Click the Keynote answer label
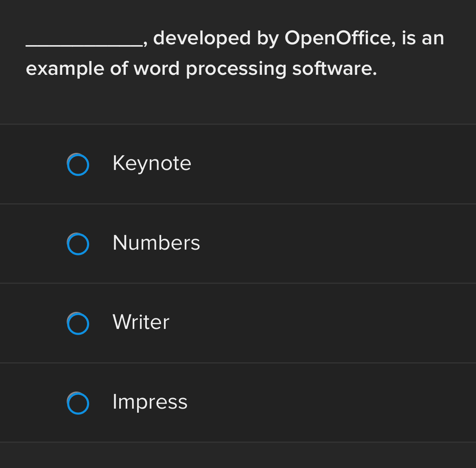 [151, 163]
